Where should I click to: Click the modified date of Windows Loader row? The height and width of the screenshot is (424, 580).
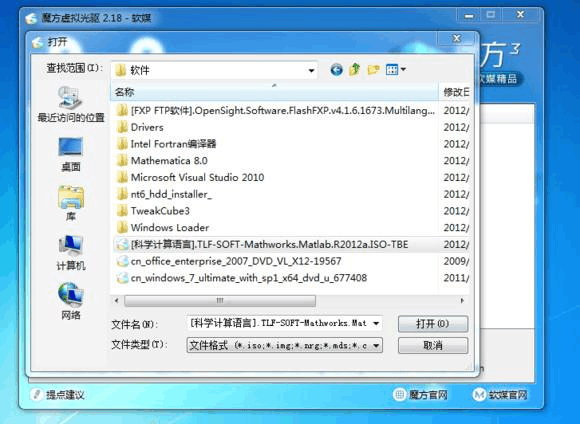[x=456, y=228]
